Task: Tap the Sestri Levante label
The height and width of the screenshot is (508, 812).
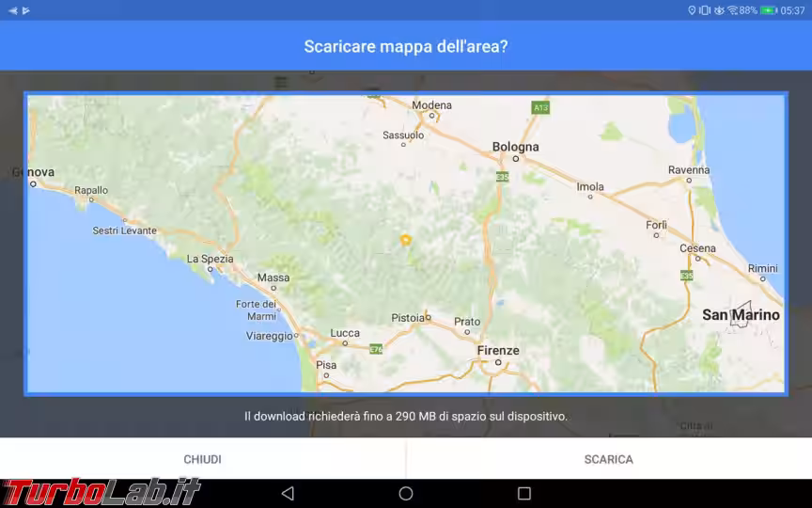Action: (124, 230)
